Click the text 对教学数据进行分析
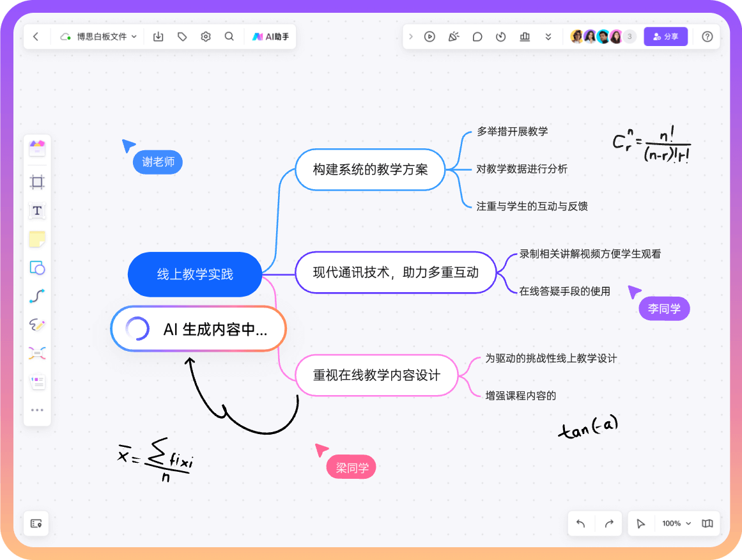Screen dimensions: 742x560 [x=522, y=169]
